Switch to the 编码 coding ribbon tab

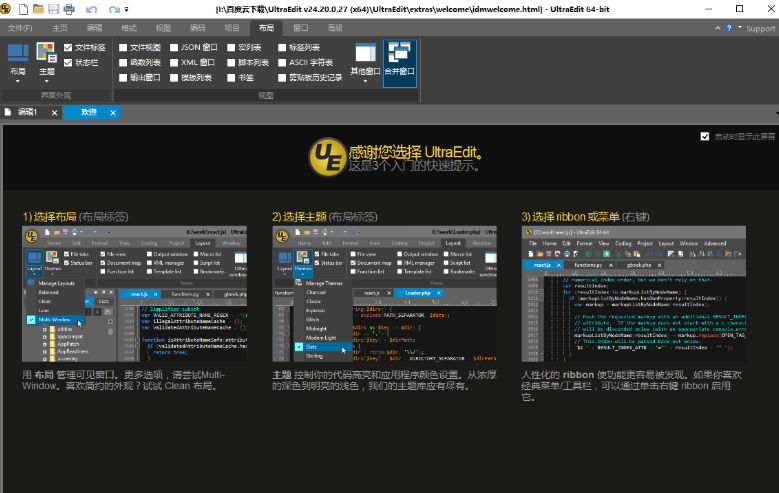click(x=197, y=28)
